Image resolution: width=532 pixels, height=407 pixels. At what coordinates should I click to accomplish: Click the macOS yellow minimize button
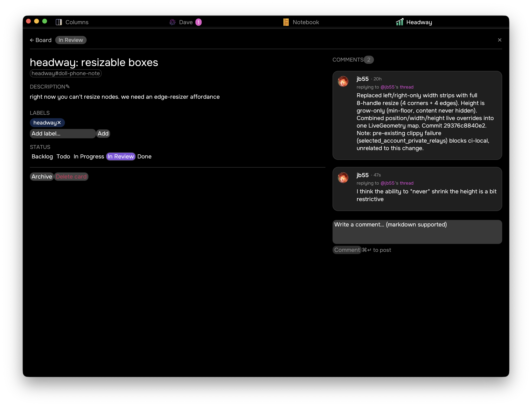37,21
